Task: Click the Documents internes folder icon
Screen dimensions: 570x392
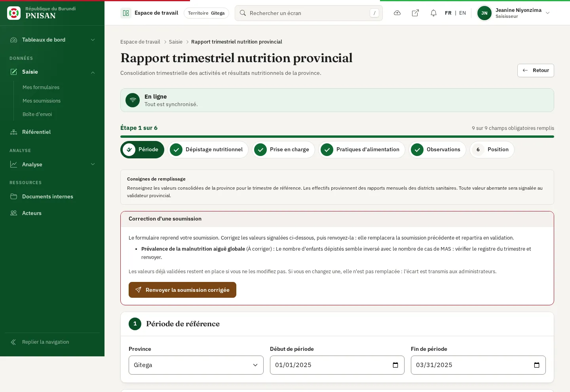Action: (14, 196)
